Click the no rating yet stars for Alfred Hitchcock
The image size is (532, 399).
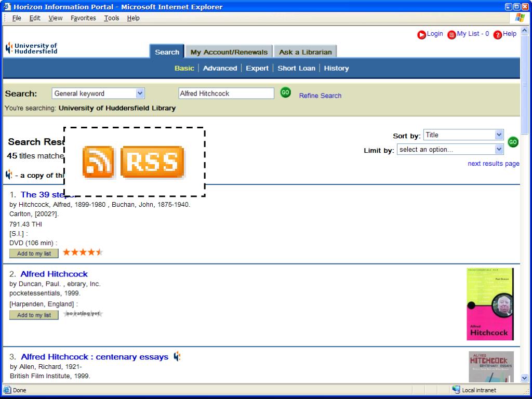[x=83, y=313]
